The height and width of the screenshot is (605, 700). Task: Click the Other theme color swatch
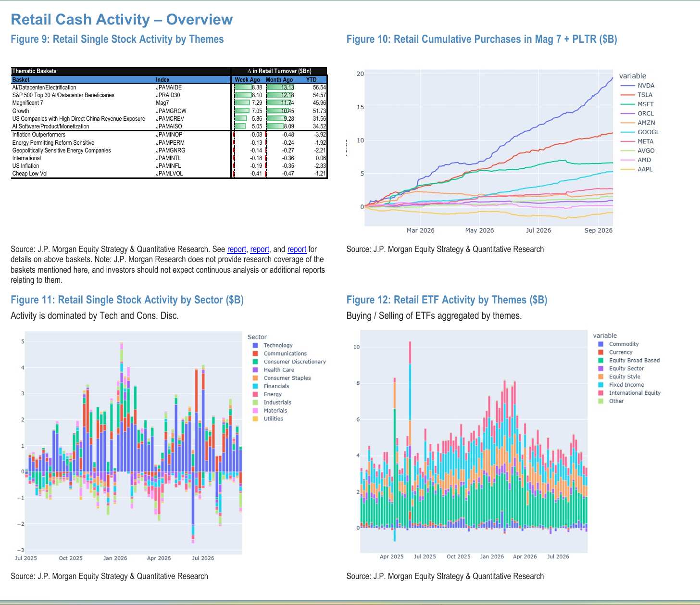point(601,401)
